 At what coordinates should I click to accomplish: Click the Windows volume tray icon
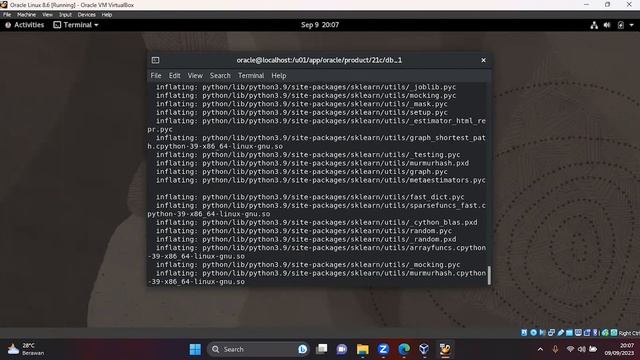click(582, 349)
